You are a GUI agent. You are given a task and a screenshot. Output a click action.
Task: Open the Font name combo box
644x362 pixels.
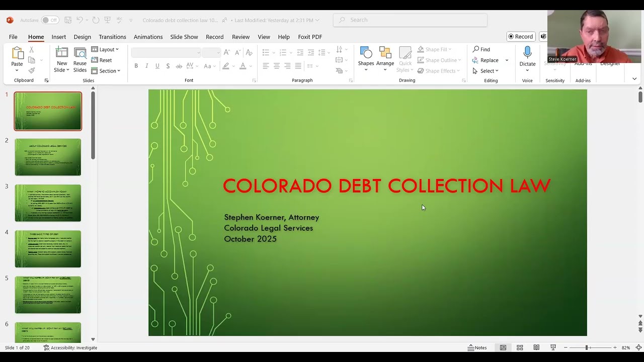pyautogui.click(x=166, y=52)
